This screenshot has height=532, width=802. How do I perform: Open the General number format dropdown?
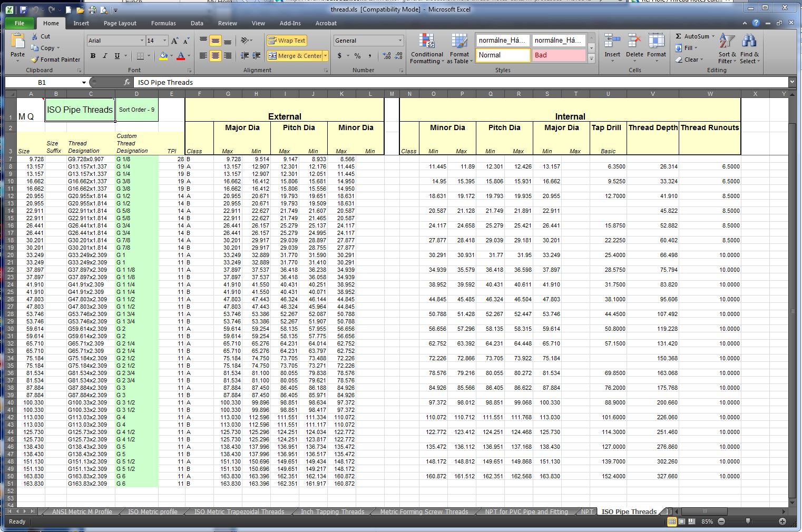coord(400,41)
